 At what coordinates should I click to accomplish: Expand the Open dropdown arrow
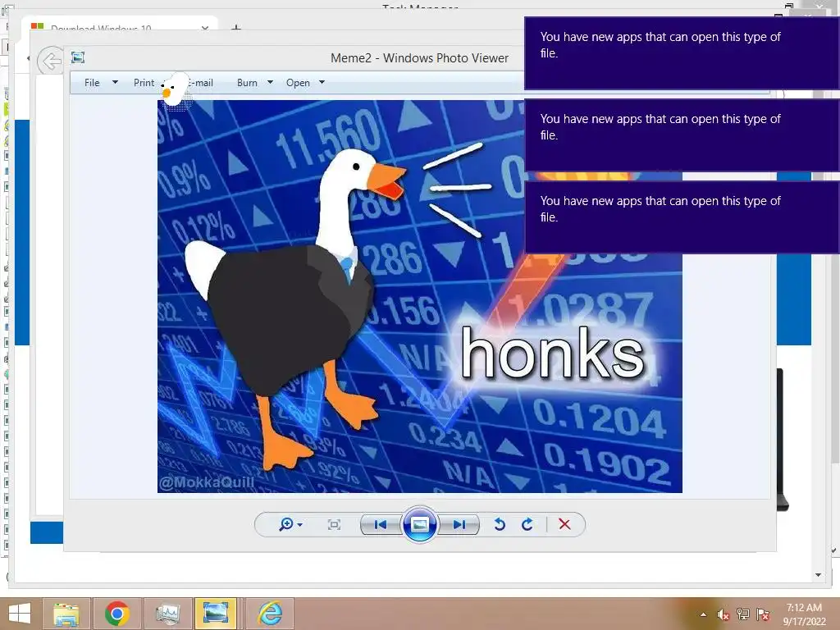[x=322, y=83]
